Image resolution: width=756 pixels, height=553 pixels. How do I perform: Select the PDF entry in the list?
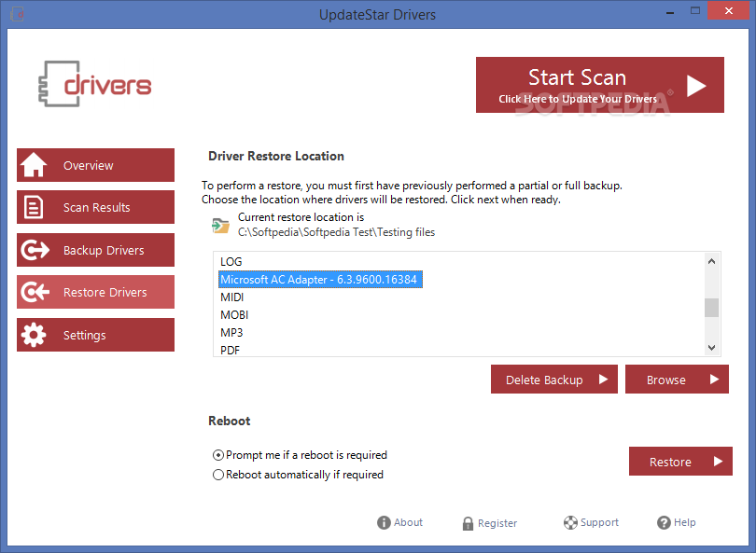[230, 351]
